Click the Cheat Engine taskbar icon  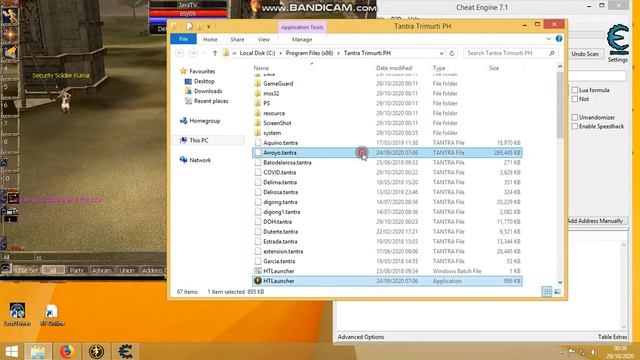pos(125,351)
